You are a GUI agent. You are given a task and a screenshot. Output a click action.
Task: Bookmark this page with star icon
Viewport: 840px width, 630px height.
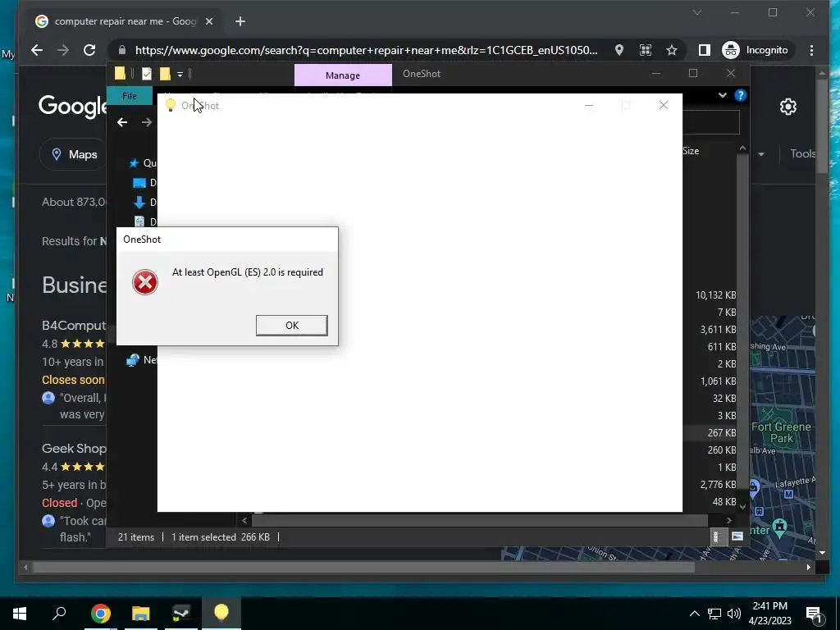[x=672, y=50]
